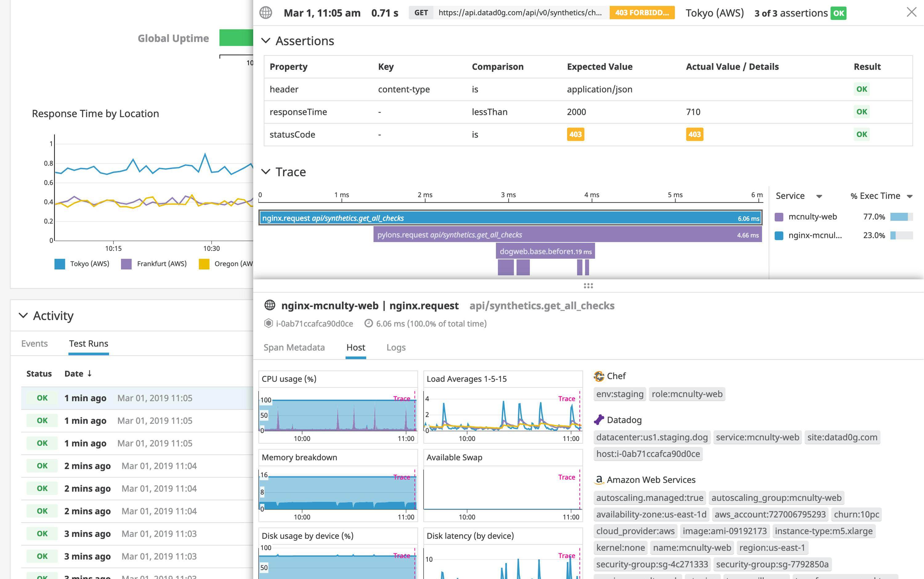Open the % Exec Time sort dropdown
This screenshot has height=579, width=924.
click(910, 196)
